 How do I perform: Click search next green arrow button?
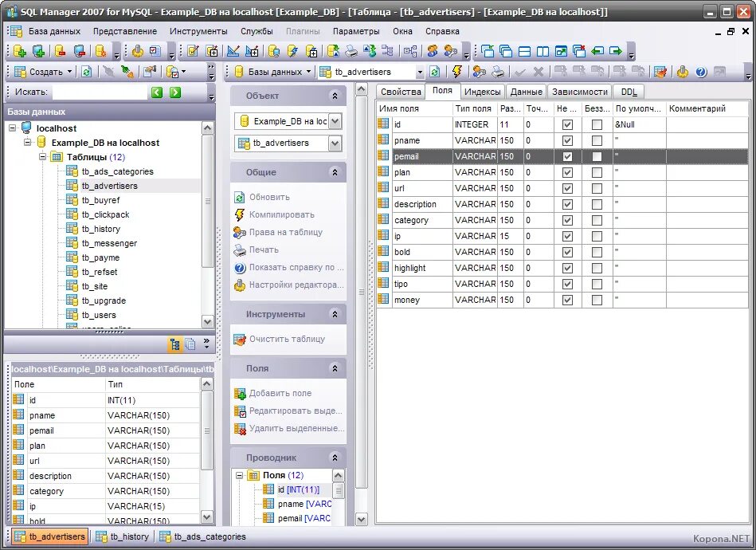point(175,92)
